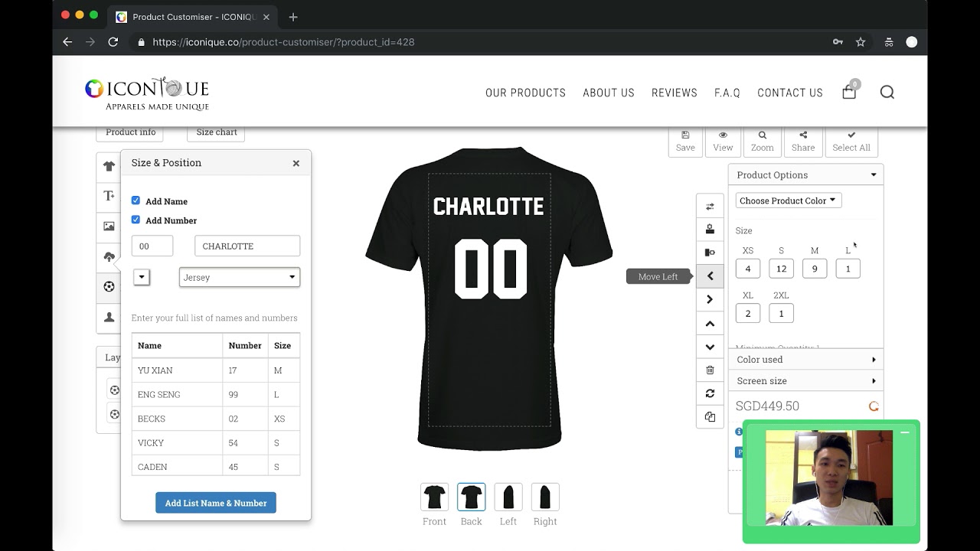Go to the REVIEWS page
This screenshot has width=980, height=551.
(x=675, y=93)
